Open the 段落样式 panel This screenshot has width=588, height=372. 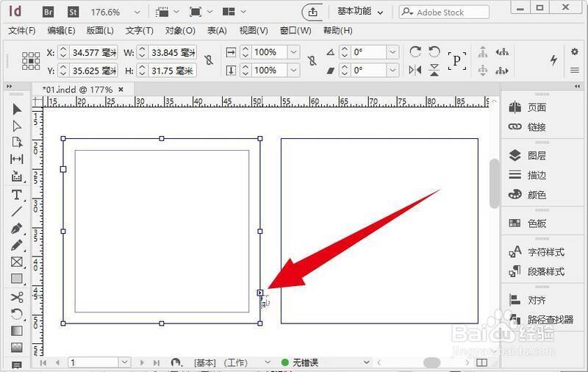tap(537, 271)
